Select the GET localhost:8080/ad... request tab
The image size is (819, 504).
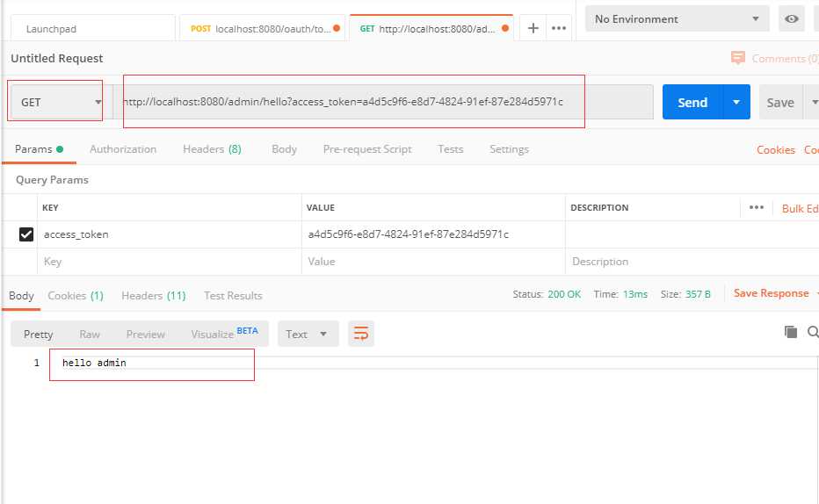click(x=431, y=29)
